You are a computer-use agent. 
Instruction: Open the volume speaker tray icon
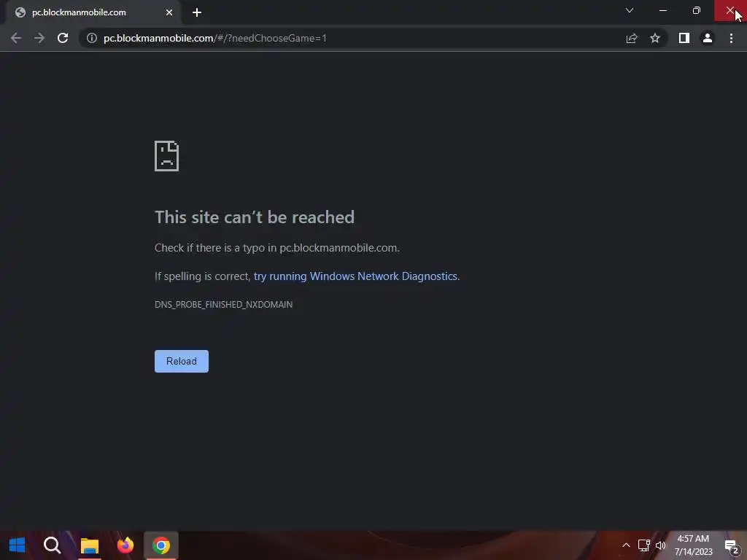pyautogui.click(x=660, y=545)
